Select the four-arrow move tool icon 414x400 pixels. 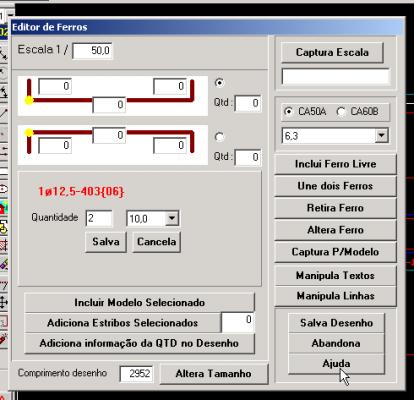(3, 302)
